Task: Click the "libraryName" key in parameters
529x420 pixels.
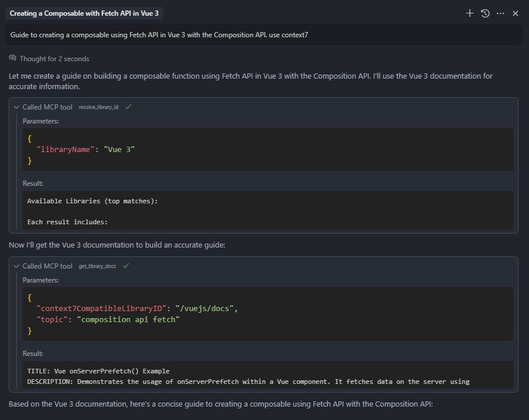Action: [x=65, y=150]
